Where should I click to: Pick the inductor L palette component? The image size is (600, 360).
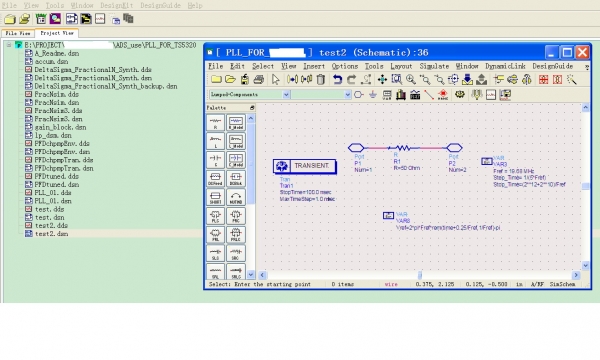point(215,141)
